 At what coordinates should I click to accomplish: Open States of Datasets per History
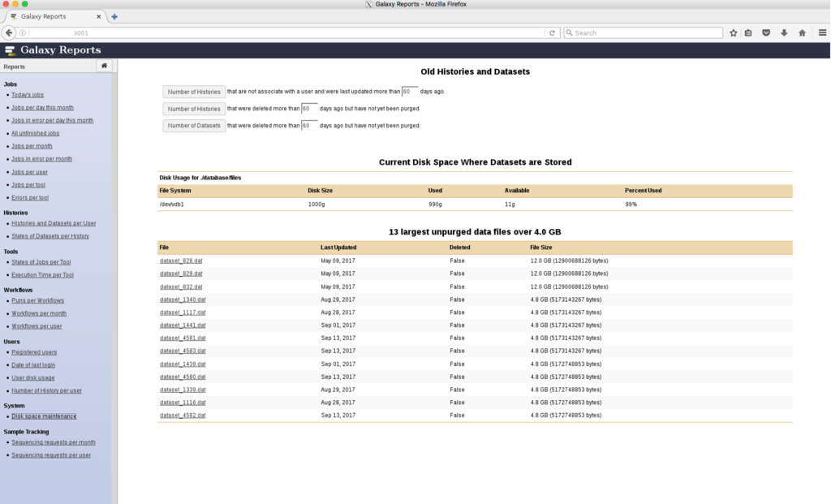(x=50, y=236)
